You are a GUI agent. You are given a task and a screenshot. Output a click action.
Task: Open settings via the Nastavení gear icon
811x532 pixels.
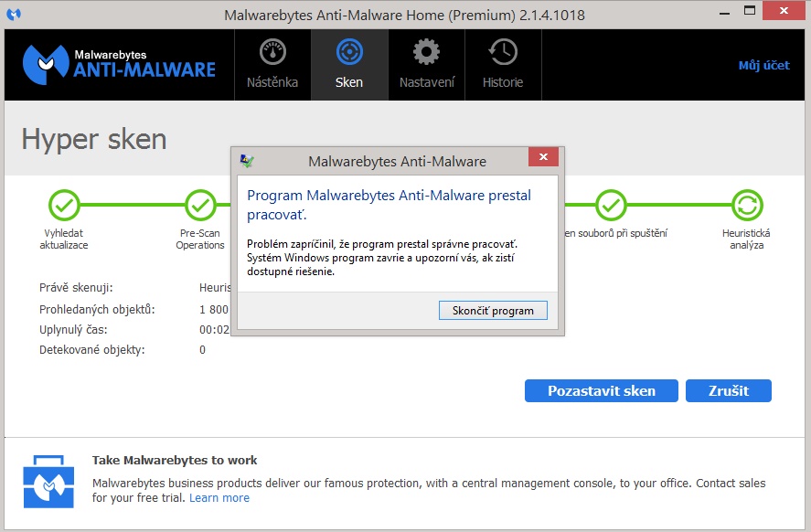(426, 52)
